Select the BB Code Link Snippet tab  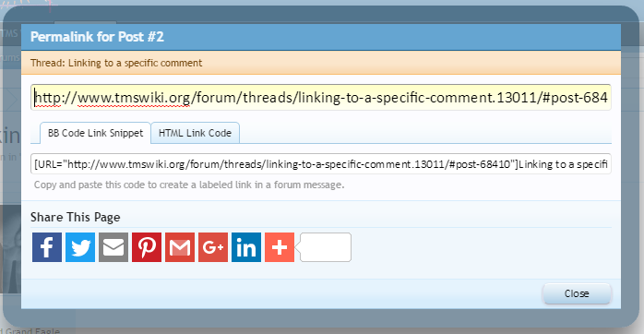pyautogui.click(x=95, y=133)
